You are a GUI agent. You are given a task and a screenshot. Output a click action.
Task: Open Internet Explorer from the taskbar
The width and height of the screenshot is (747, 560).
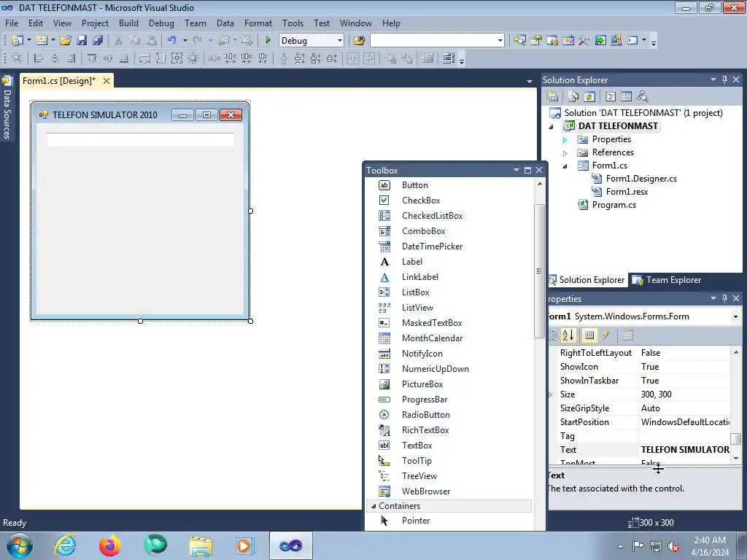65,545
